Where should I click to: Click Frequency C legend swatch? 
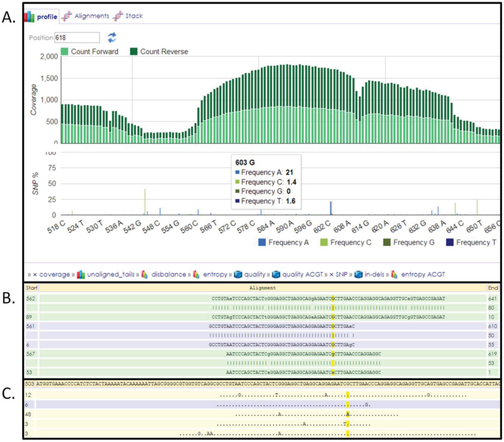pyautogui.click(x=324, y=242)
